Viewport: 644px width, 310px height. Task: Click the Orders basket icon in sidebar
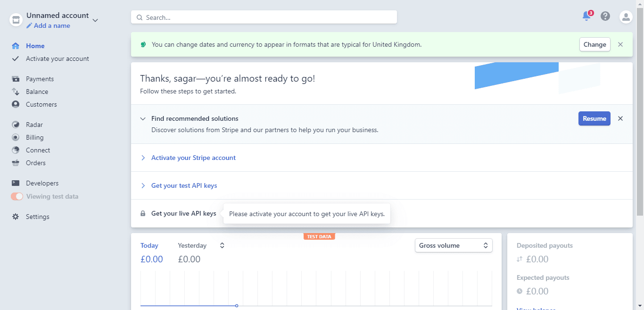pyautogui.click(x=16, y=163)
